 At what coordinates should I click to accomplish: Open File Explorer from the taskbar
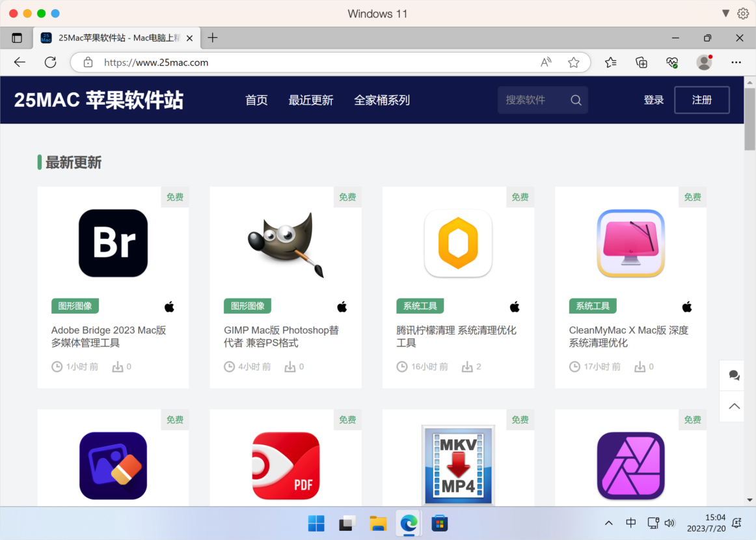coord(378,523)
